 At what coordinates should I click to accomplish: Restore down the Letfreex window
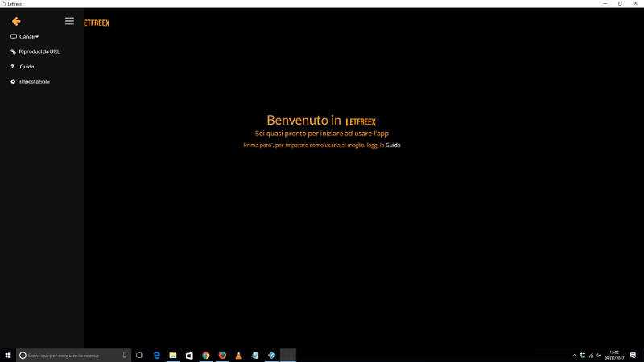click(620, 3)
